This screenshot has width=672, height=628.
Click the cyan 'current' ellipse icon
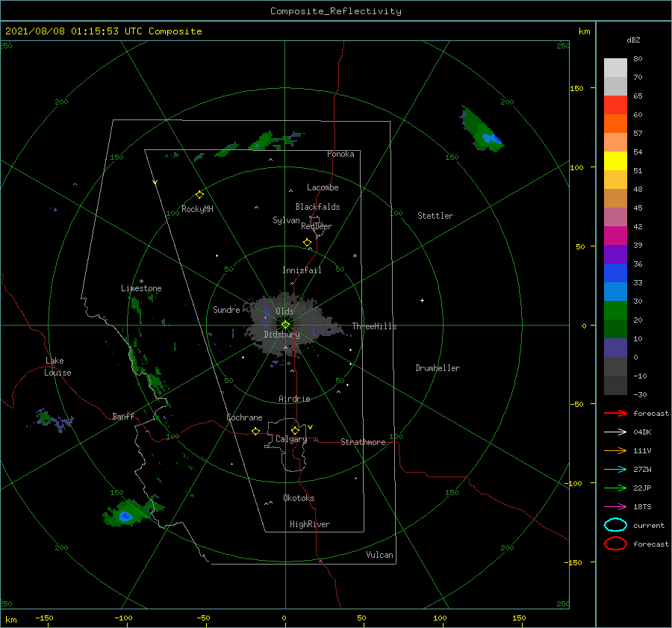click(615, 525)
